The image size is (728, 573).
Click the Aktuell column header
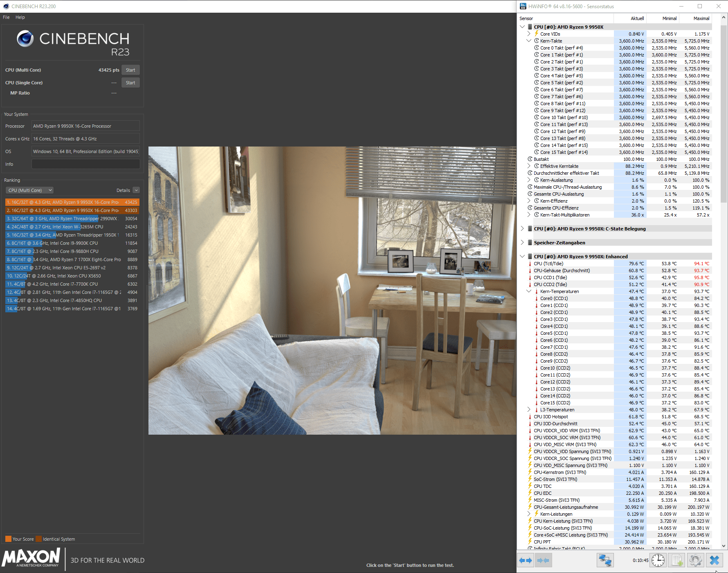(630, 18)
